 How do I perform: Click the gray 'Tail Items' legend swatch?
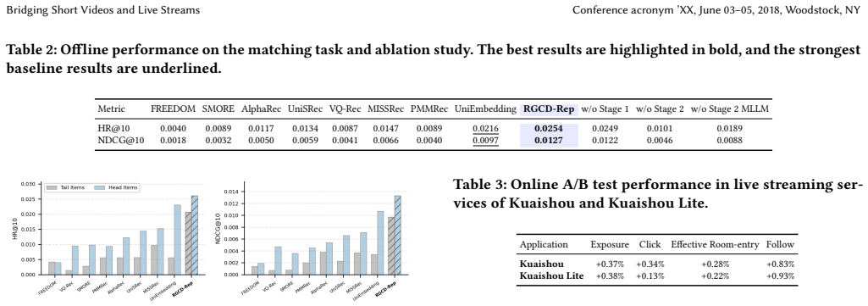click(x=53, y=187)
